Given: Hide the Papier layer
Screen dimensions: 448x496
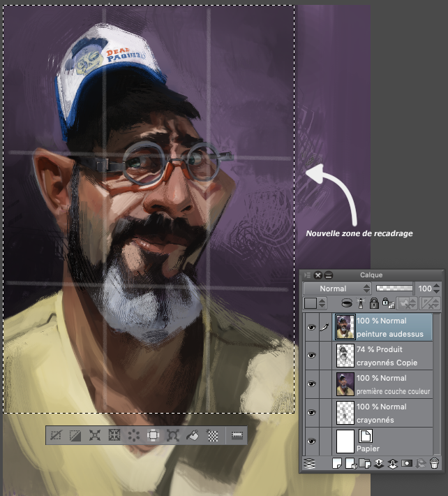Looking at the screenshot, I should tap(311, 442).
